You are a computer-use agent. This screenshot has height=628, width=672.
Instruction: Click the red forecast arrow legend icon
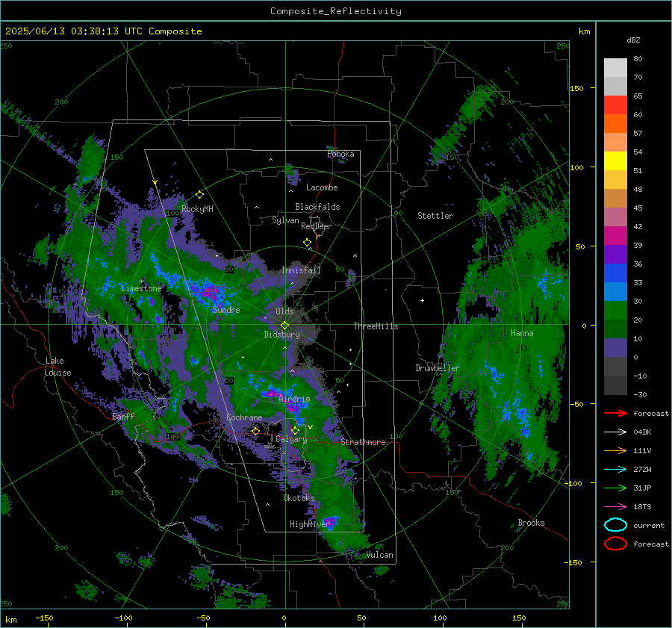[x=615, y=413]
